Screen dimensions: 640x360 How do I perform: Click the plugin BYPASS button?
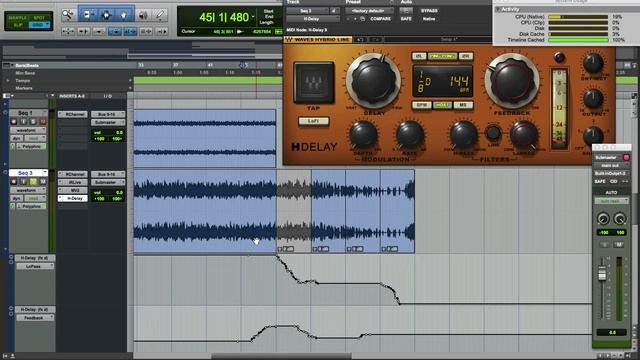coord(429,11)
